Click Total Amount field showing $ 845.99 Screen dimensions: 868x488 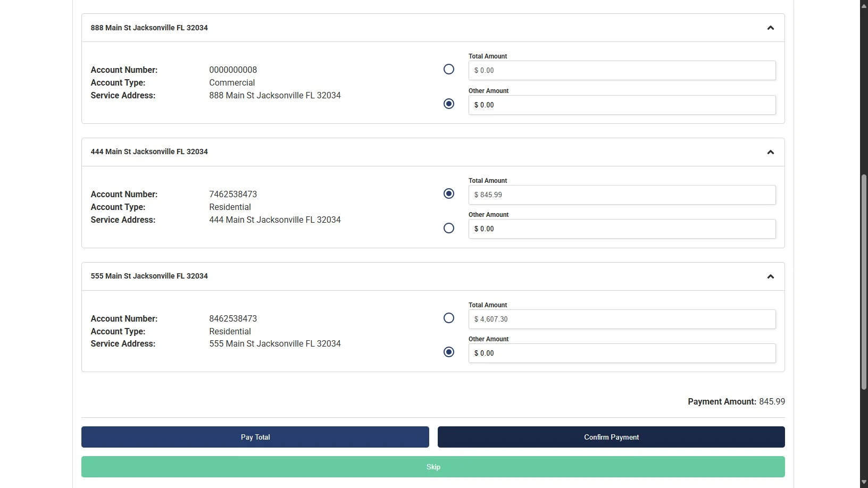coord(622,195)
